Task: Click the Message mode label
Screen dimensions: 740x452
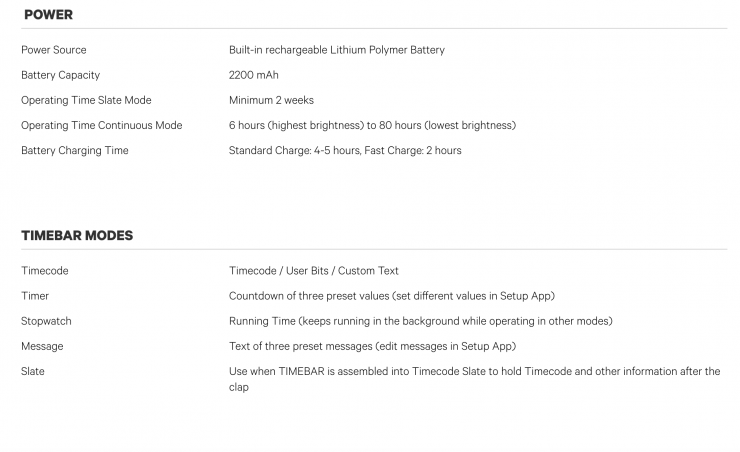Action: tap(42, 346)
